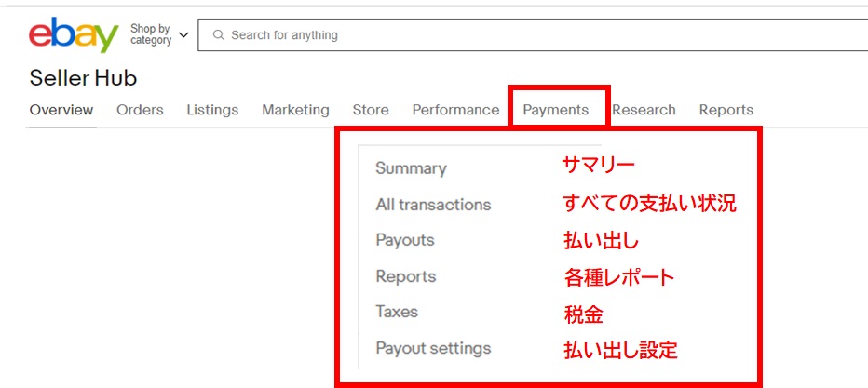Choose All transactions in Payments menu
The image size is (868, 388).
coord(433,205)
